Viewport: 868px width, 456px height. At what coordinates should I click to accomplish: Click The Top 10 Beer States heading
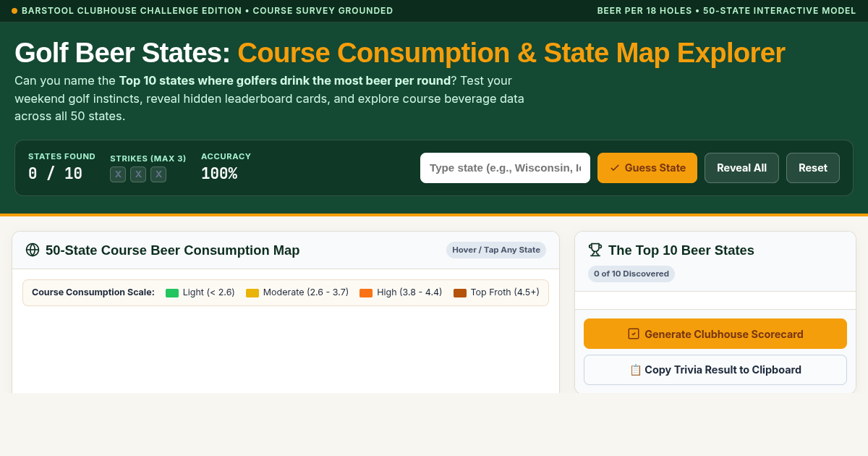coord(681,250)
